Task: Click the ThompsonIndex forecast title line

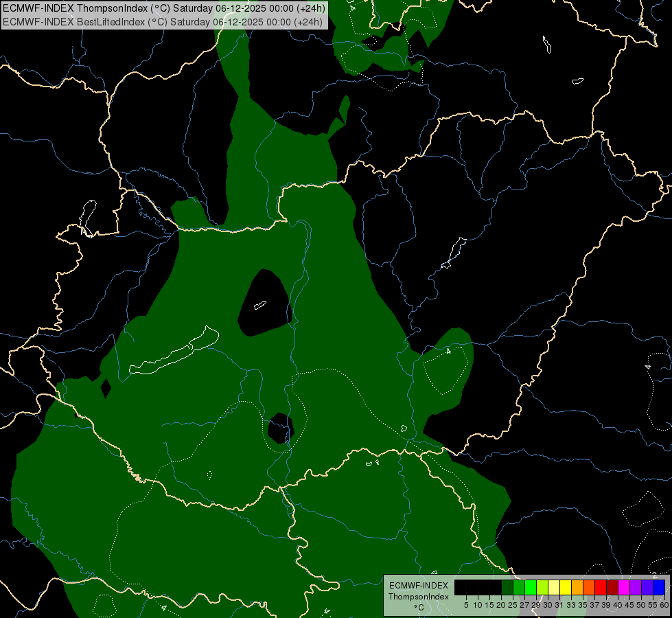Action: (164, 8)
